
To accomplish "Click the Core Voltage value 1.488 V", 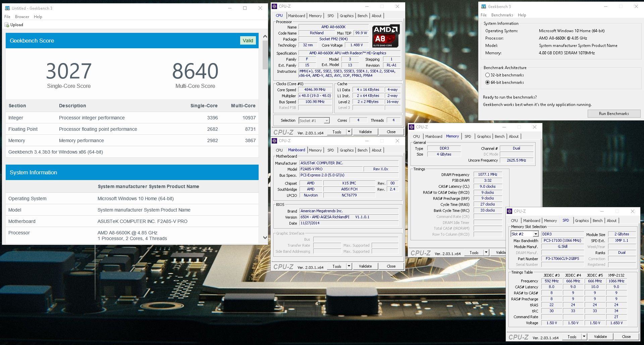I will (x=356, y=45).
